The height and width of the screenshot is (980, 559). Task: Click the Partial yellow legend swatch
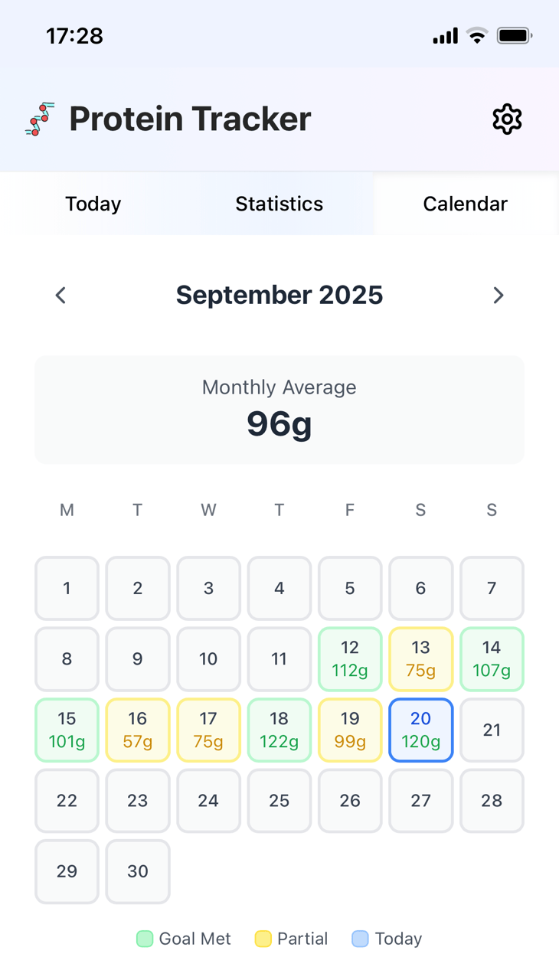pos(263,939)
